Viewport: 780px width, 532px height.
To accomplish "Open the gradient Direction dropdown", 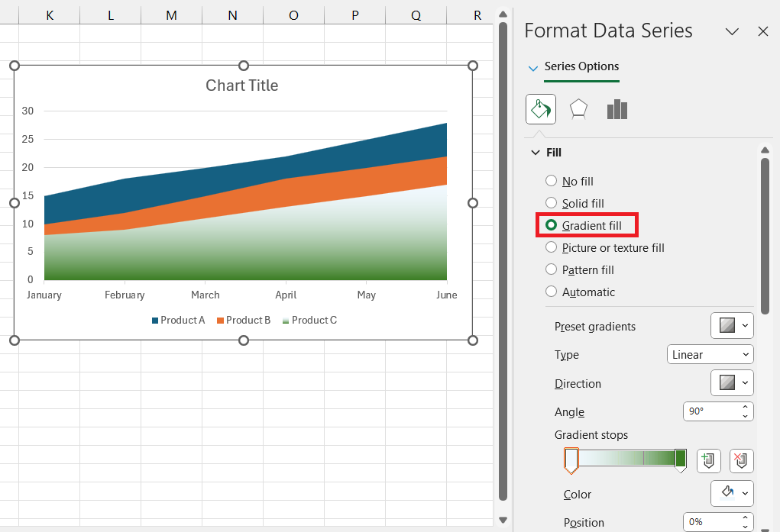I will pos(732,383).
